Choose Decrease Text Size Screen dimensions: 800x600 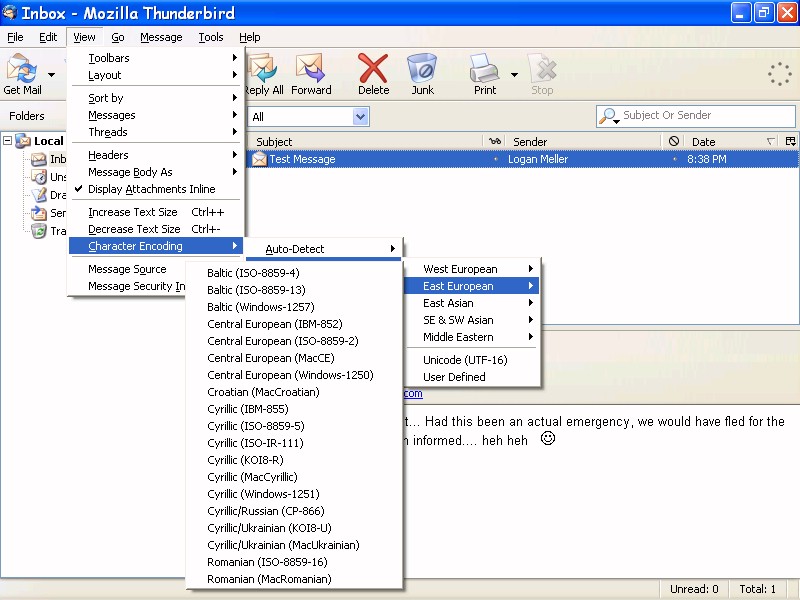click(x=156, y=229)
